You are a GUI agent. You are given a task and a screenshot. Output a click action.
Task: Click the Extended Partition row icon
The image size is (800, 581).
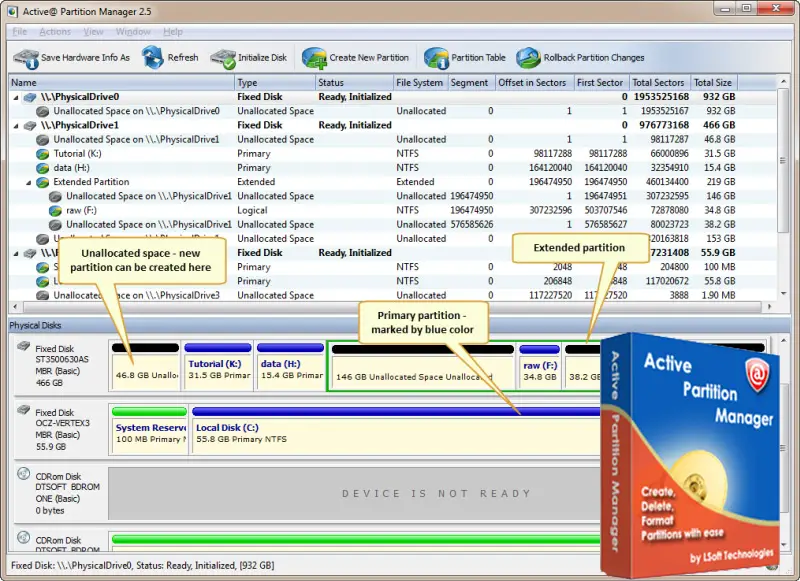[43, 182]
